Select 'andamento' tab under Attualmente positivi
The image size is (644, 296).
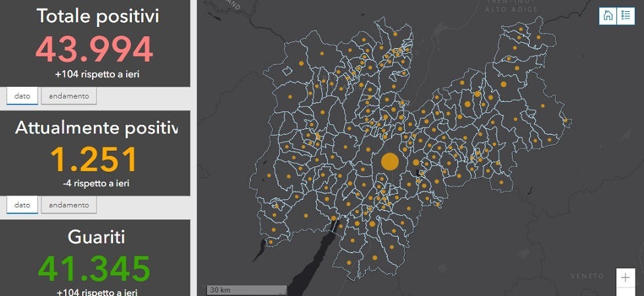point(68,205)
